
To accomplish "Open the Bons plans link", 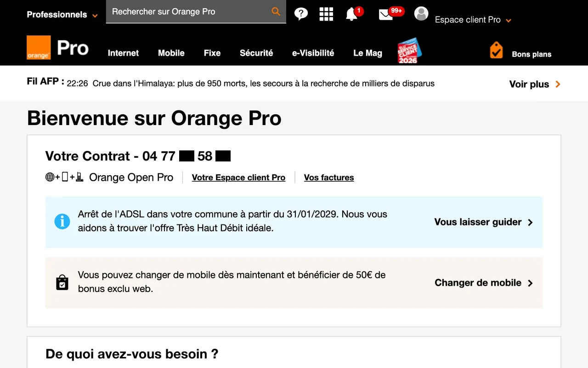I will pyautogui.click(x=531, y=54).
